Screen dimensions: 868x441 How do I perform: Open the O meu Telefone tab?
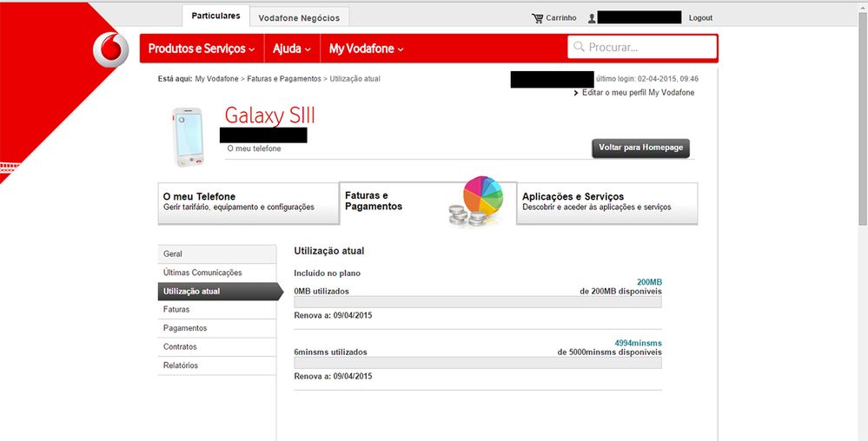248,202
